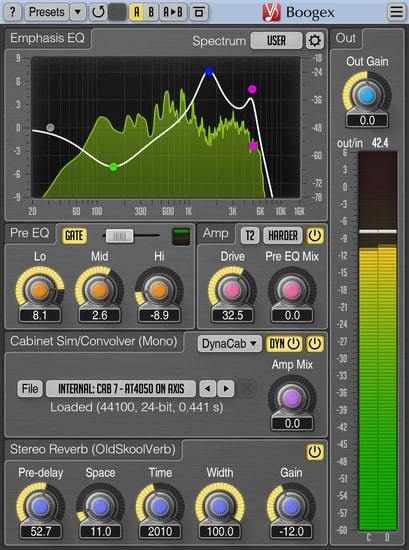Click the disabled X clear button
Image resolution: width=409 pixels, height=550 pixels.
247,389
